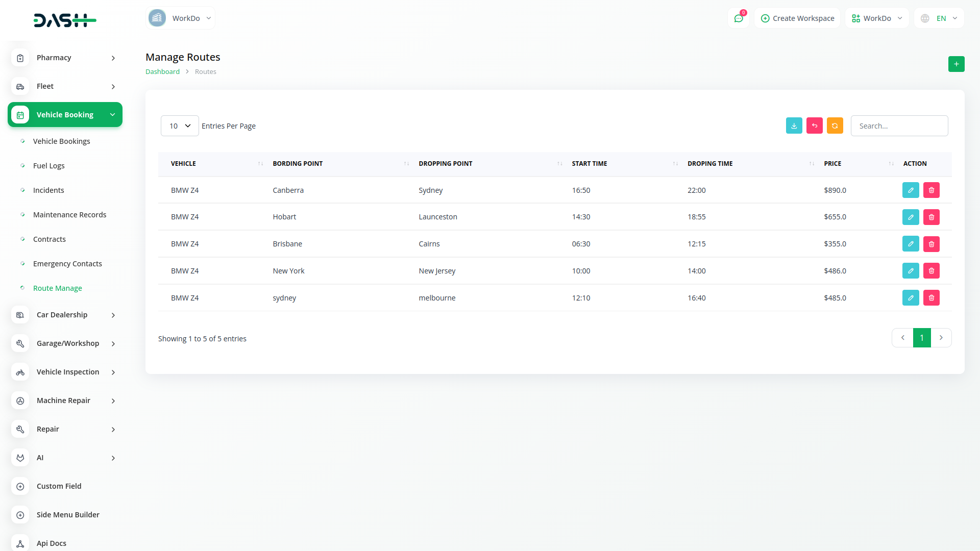Delete the sydney to melbourne route
The height and width of the screenshot is (551, 980).
tap(931, 297)
